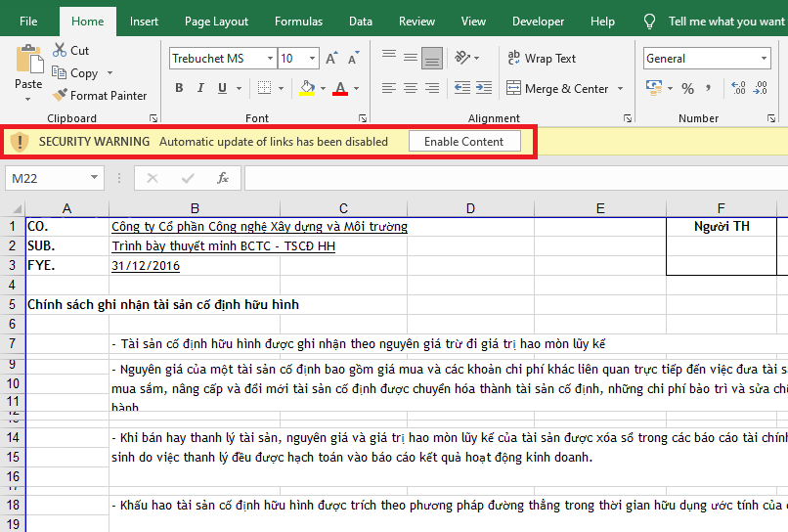
Task: Switch to the Page Layout tab
Action: pos(216,22)
